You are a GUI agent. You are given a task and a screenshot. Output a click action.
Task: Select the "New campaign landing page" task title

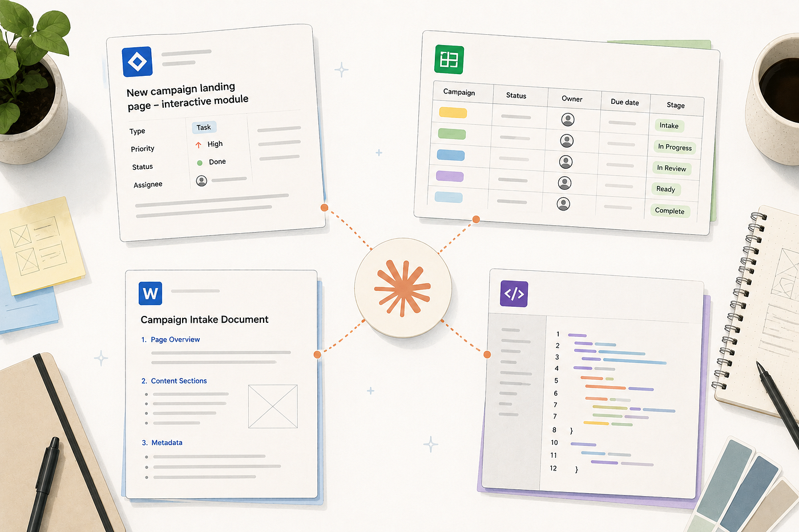pos(187,96)
